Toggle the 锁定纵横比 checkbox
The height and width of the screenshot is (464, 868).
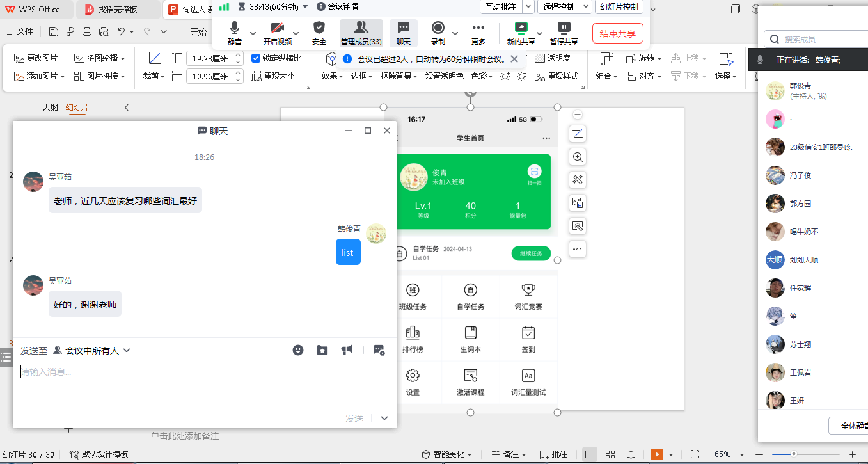coord(256,58)
